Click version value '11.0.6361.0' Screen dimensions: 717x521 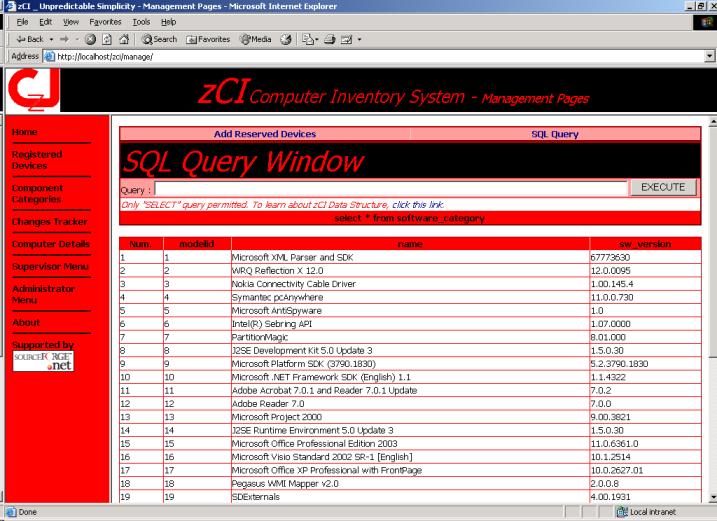point(614,444)
